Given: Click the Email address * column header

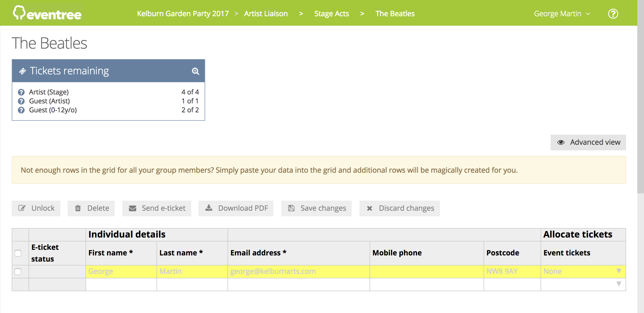Looking at the screenshot, I should [x=299, y=253].
